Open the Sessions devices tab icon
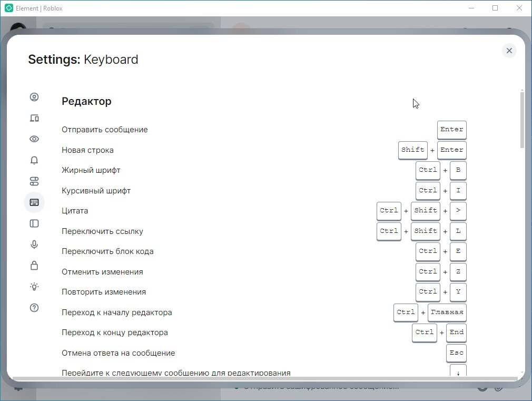This screenshot has width=532, height=401. [x=34, y=118]
